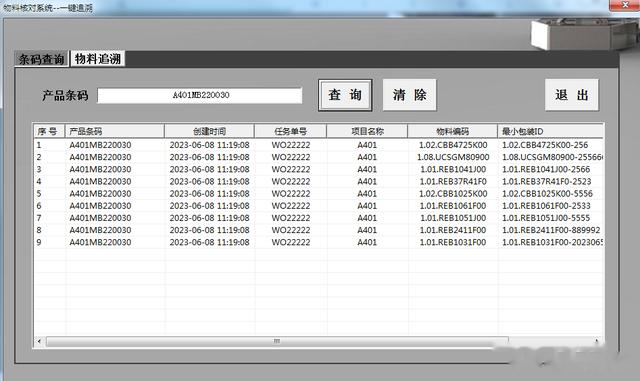Image resolution: width=640 pixels, height=381 pixels.
Task: Click WO22222 task number in row 8
Action: (291, 230)
